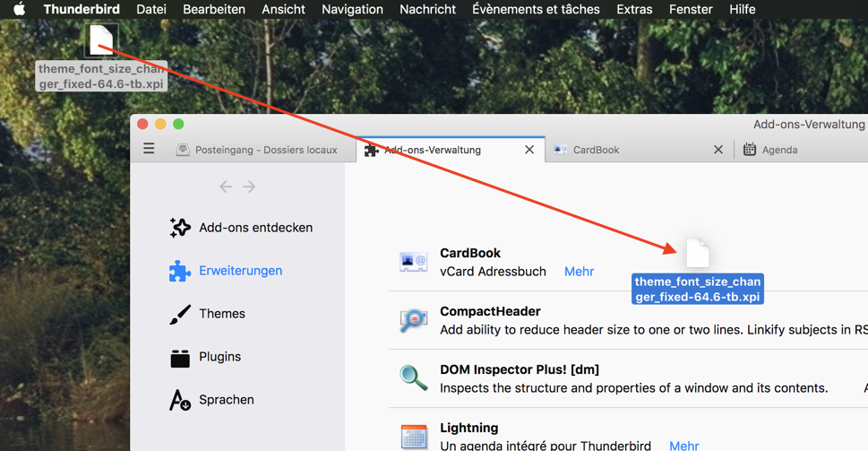Close the CardBook tab
868x451 pixels.
718,150
